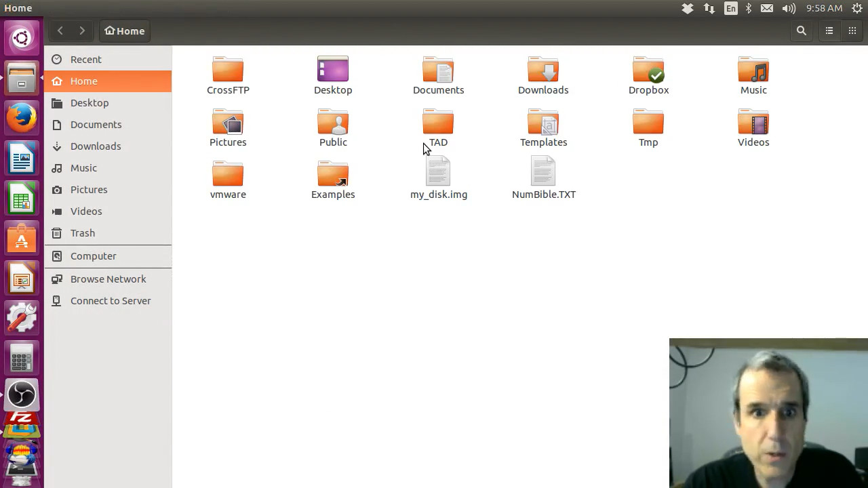Launch Calculator from the launcher
This screenshot has height=488, width=868.
(22, 357)
